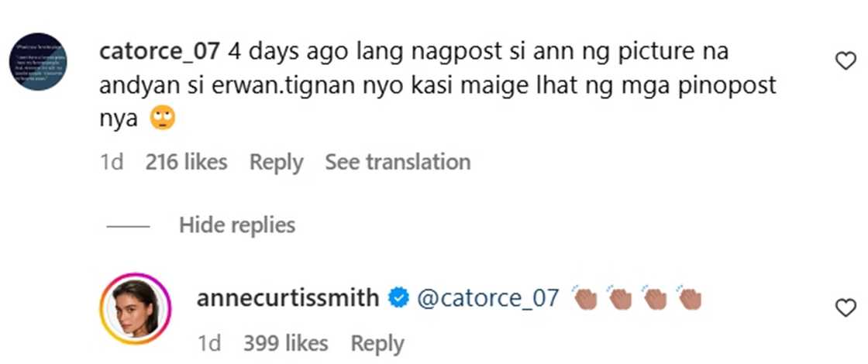Viewport: 868px width, 364px height.
Task: Reply to catorce_07's comment
Action: click(276, 162)
